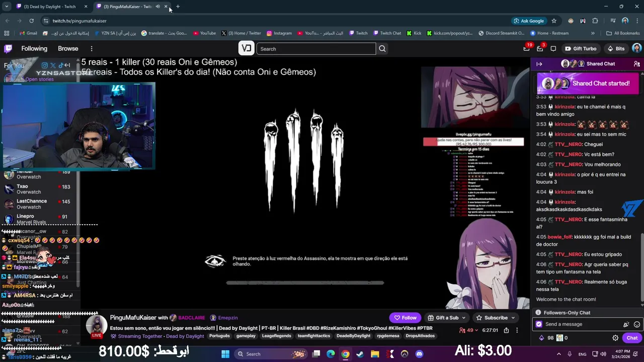
Task: Open the Kick bookmark
Action: [x=414, y=33]
